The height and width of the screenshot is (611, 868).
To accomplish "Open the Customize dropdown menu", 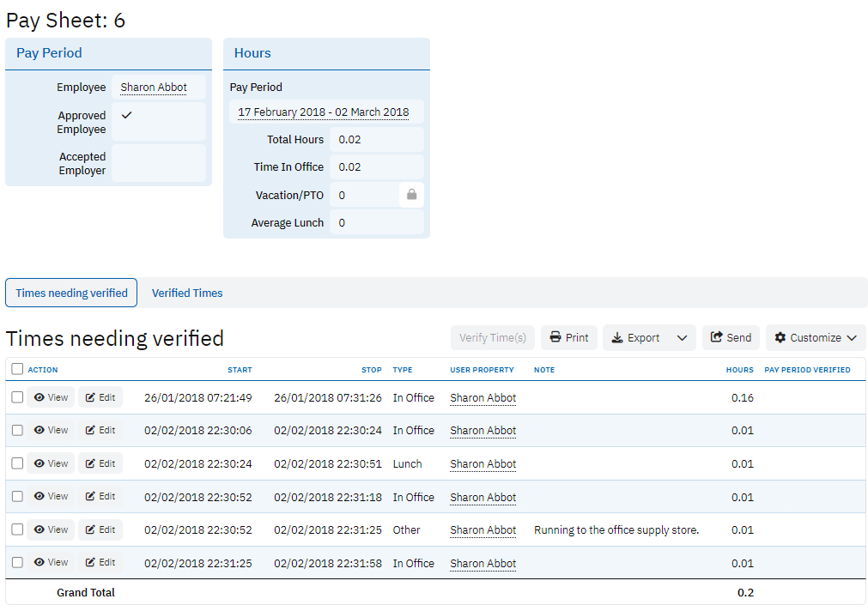I will pyautogui.click(x=816, y=338).
